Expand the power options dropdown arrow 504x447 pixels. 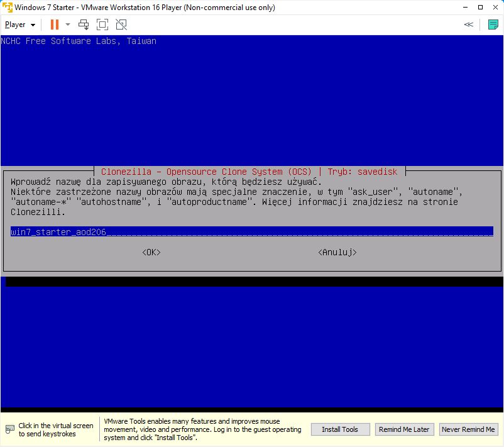point(68,25)
